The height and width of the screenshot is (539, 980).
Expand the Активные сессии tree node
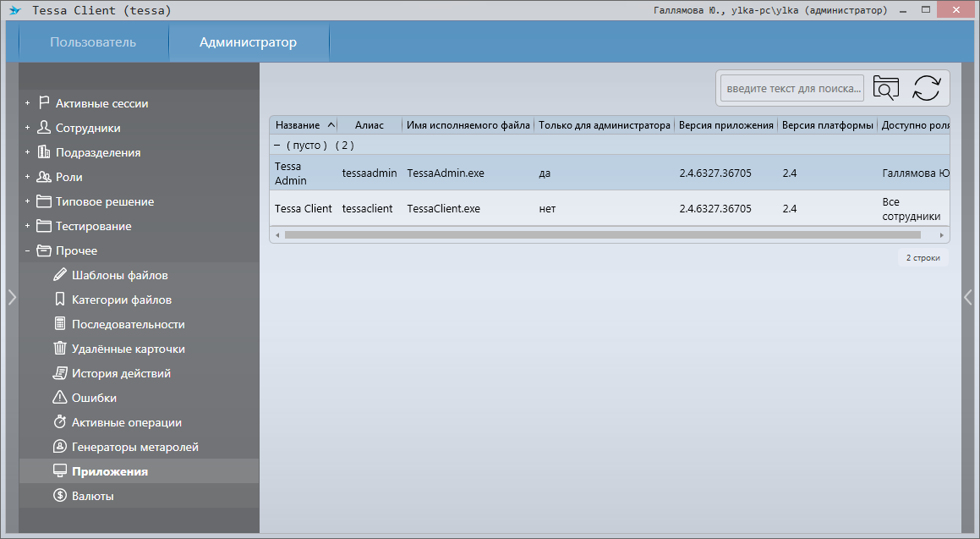(x=27, y=103)
